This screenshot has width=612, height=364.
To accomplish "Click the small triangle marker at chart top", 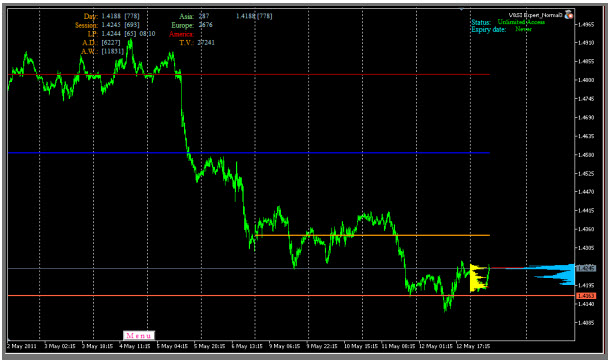I will click(461, 9).
